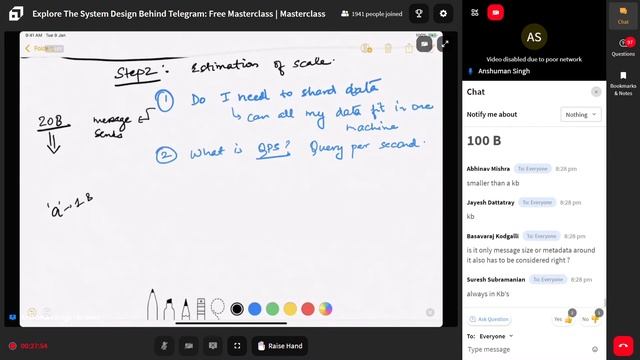Image resolution: width=640 pixels, height=360 pixels.
Task: Select the pen tool in whiteboard
Action: (152, 305)
